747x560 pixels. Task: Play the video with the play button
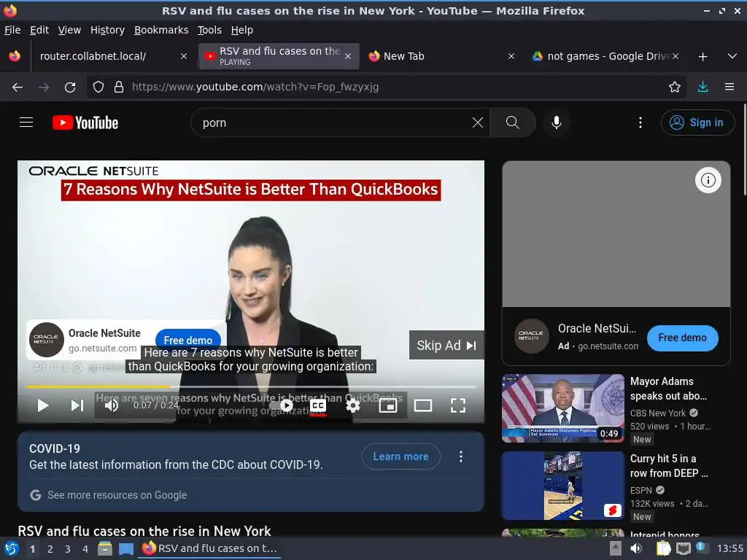pos(43,405)
